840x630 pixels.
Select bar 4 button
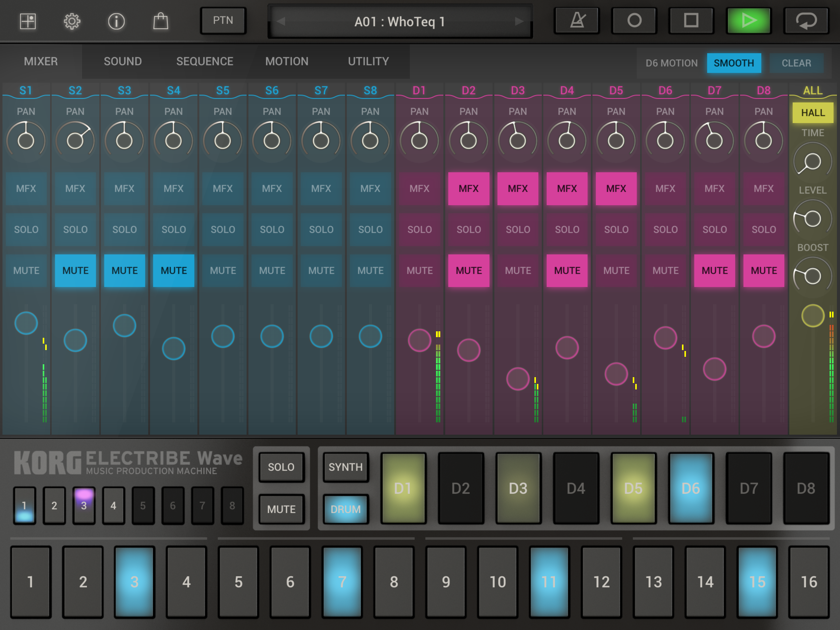[113, 506]
